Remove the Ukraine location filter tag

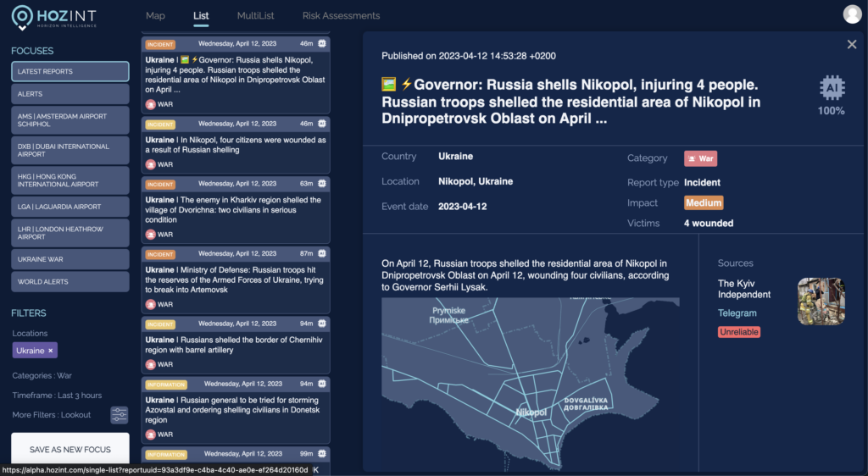50,351
